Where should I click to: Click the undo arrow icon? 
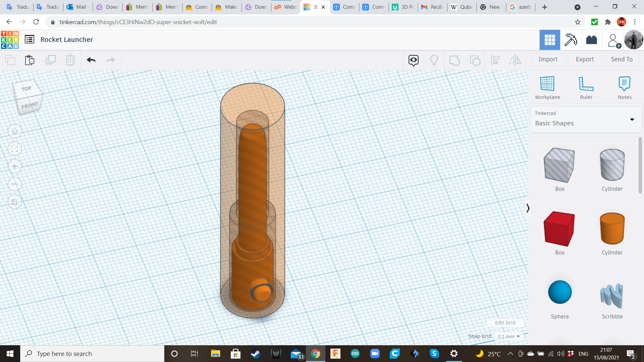click(x=91, y=60)
